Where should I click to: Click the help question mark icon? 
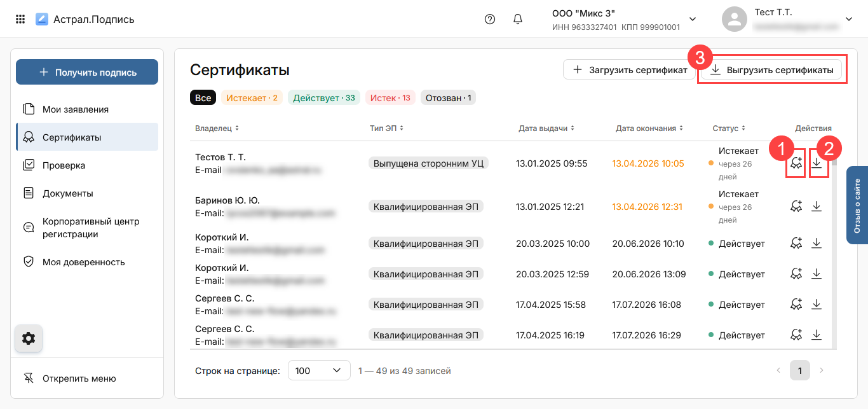click(489, 19)
